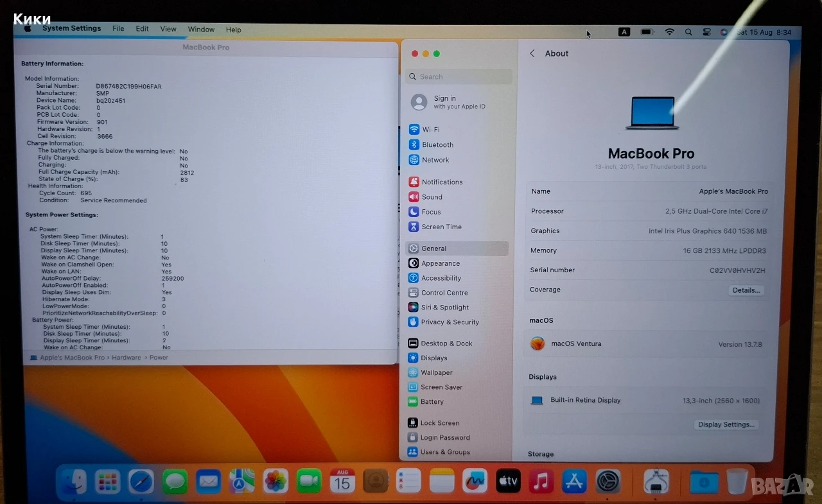
Task: Open Mail from the Dock
Action: (x=209, y=482)
